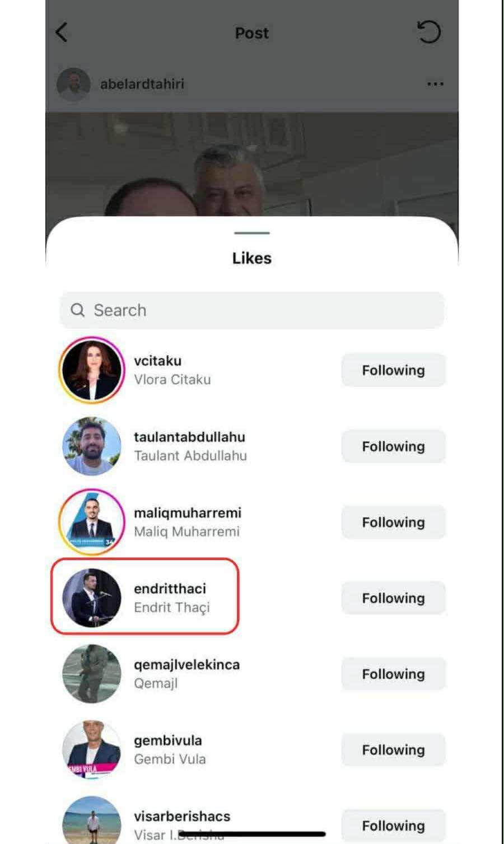Open maliqmuharremi's story avatar
The image size is (504, 844).
(91, 522)
